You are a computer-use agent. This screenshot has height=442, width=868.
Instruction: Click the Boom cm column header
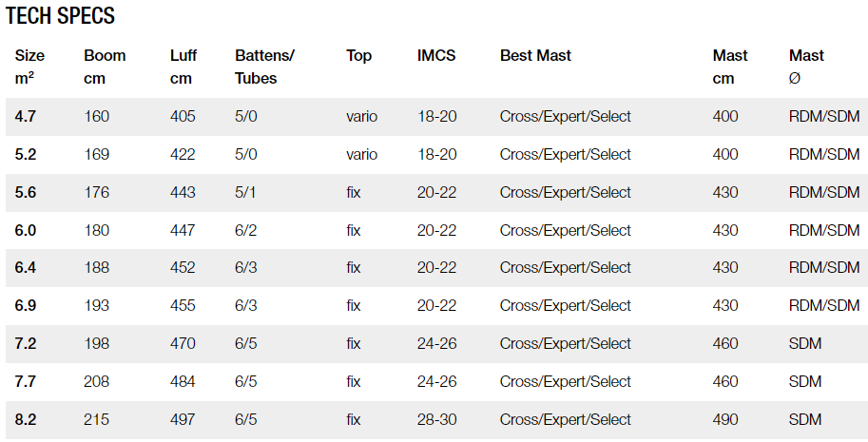[x=105, y=67]
